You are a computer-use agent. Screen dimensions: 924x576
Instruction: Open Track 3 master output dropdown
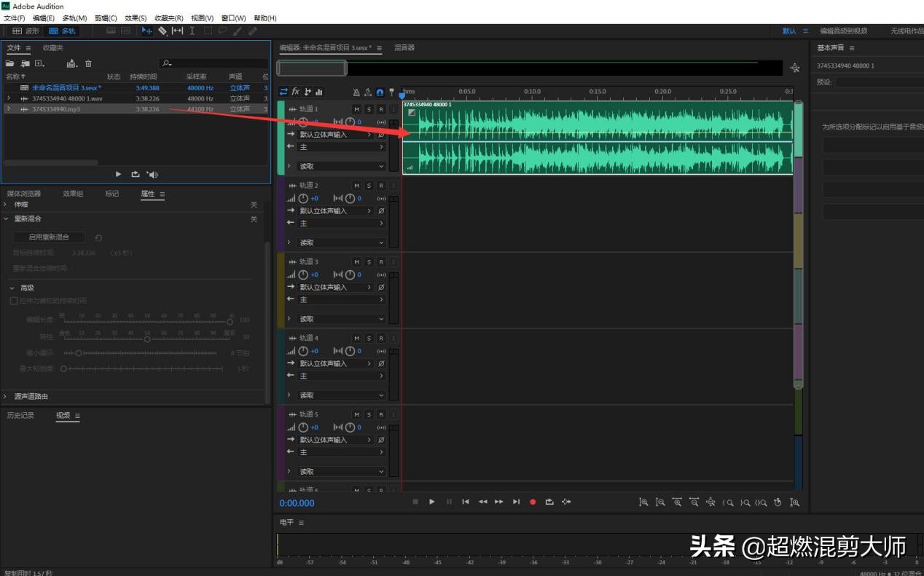click(x=341, y=299)
